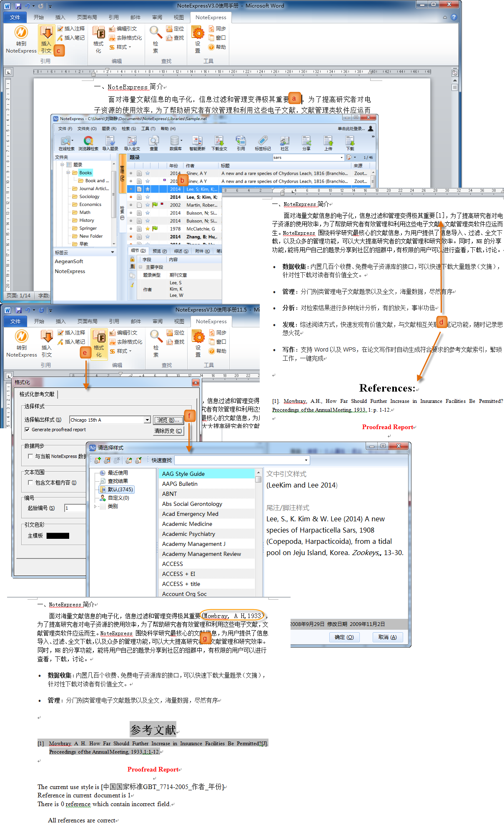Toggle the star on selected Lee, S; Kim record

[x=148, y=189]
